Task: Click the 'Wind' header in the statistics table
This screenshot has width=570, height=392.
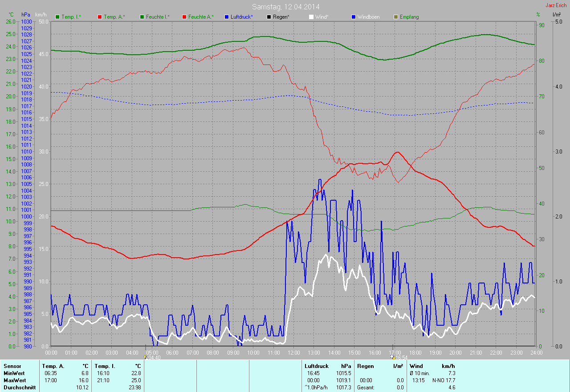Action: point(416,366)
